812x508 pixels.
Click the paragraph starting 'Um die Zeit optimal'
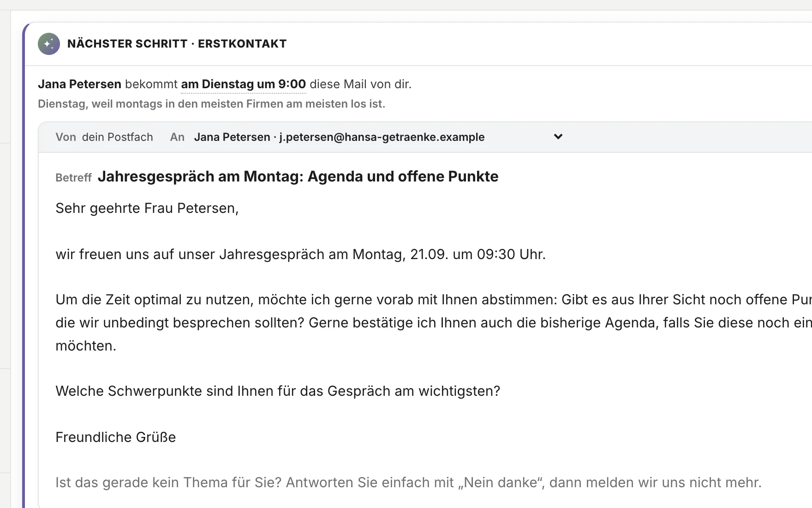pos(434,322)
